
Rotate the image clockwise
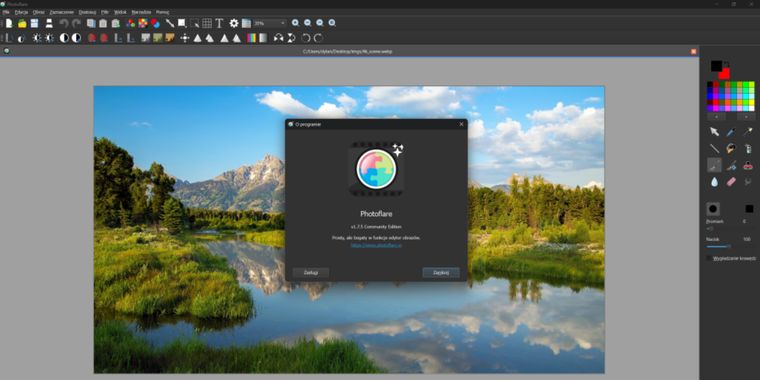click(318, 38)
